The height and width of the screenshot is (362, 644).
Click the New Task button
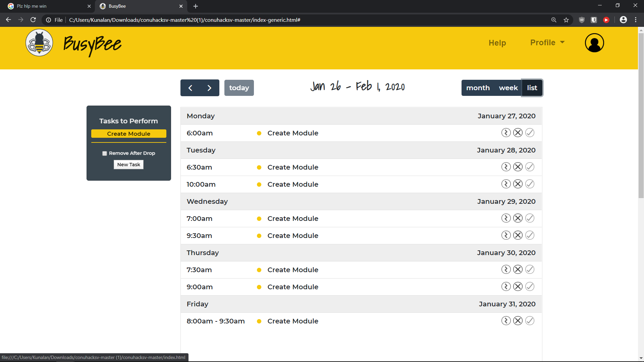click(x=128, y=165)
